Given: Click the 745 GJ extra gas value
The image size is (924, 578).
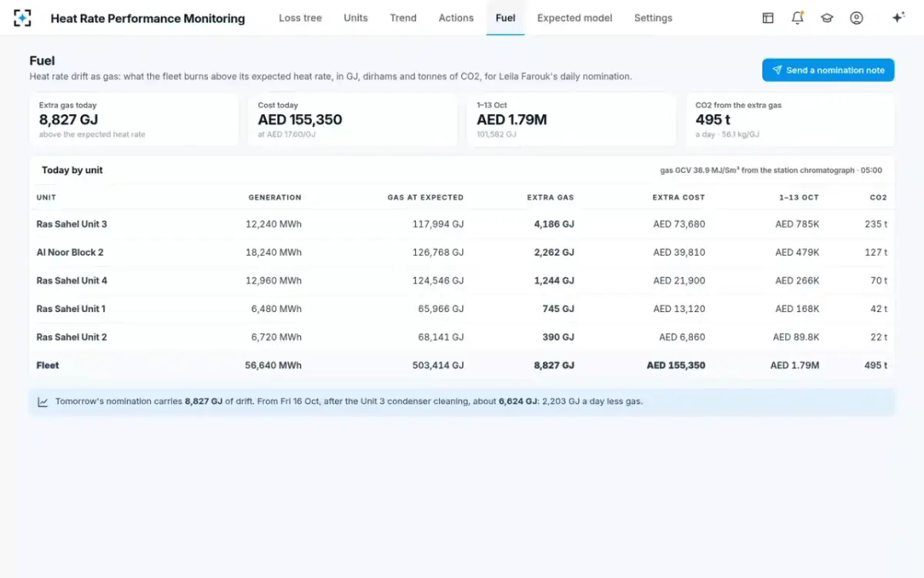Looking at the screenshot, I should [x=558, y=308].
